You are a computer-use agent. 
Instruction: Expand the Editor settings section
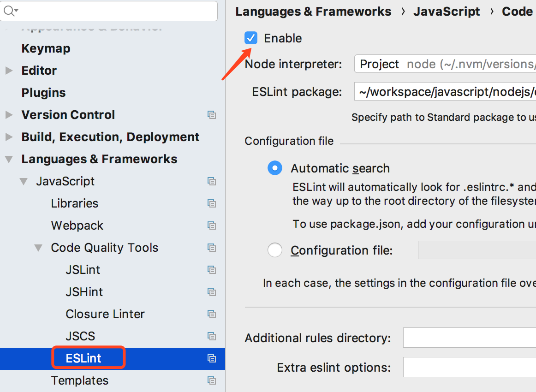(x=9, y=71)
